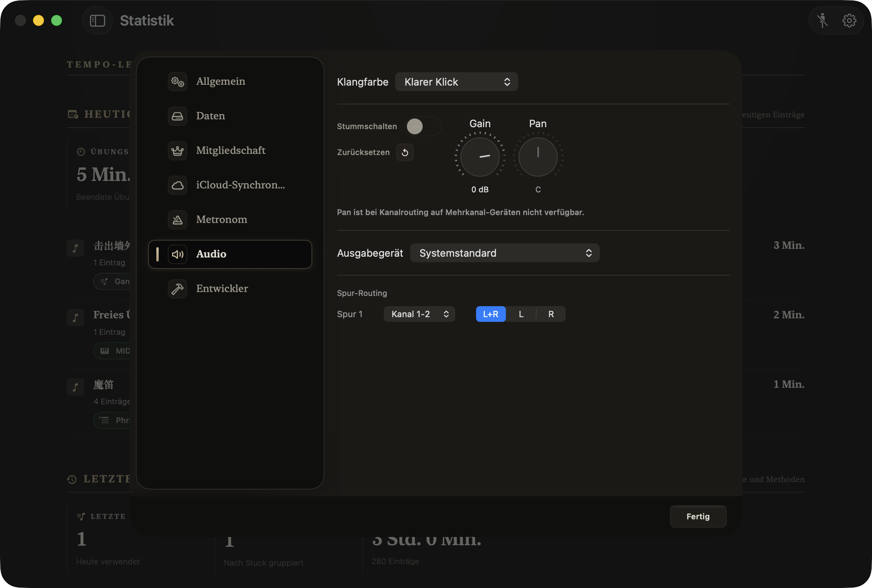Click the Zurücksetzen reset arrow icon
Viewport: 872px width, 588px height.
click(405, 152)
